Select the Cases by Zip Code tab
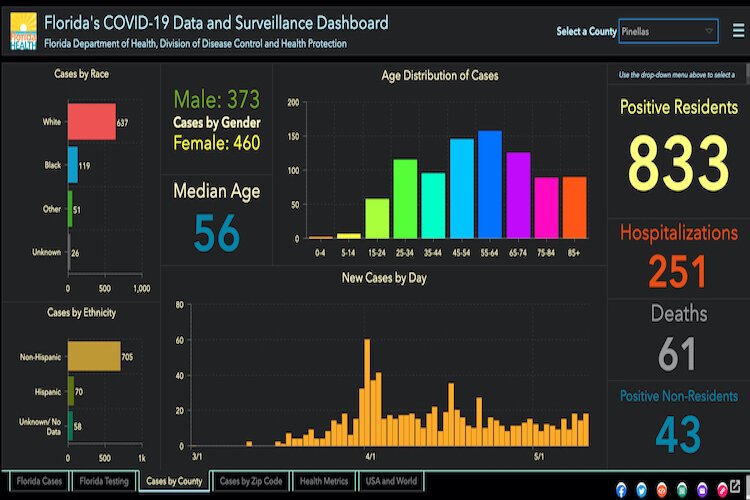The image size is (750, 500). [251, 481]
